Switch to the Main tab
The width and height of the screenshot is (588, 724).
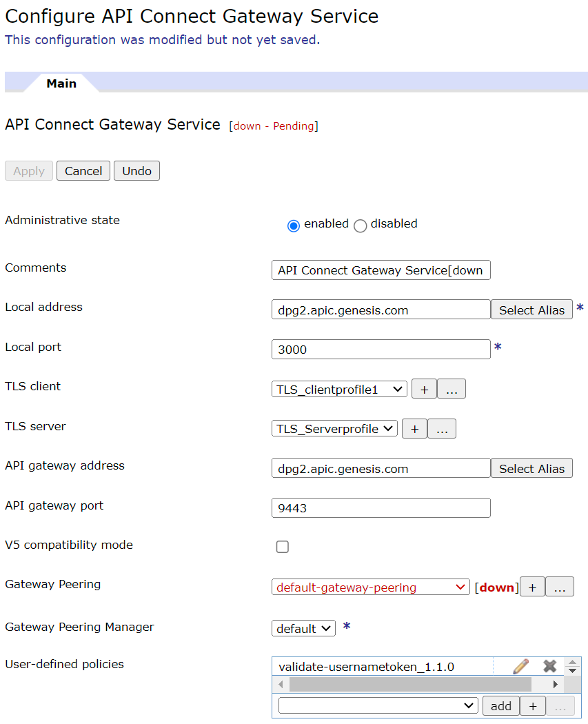[61, 83]
